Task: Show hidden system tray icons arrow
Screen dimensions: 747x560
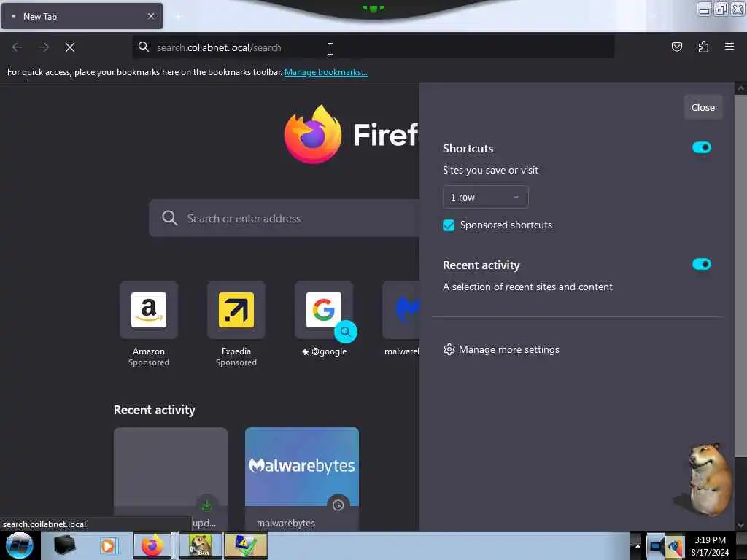Action: 638,545
